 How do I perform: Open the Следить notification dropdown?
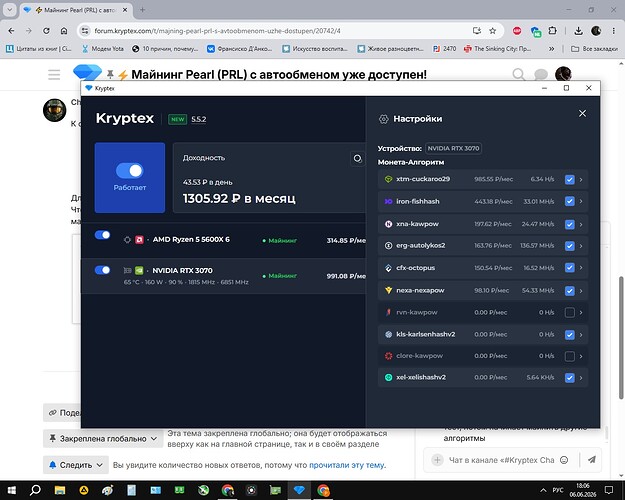75,465
